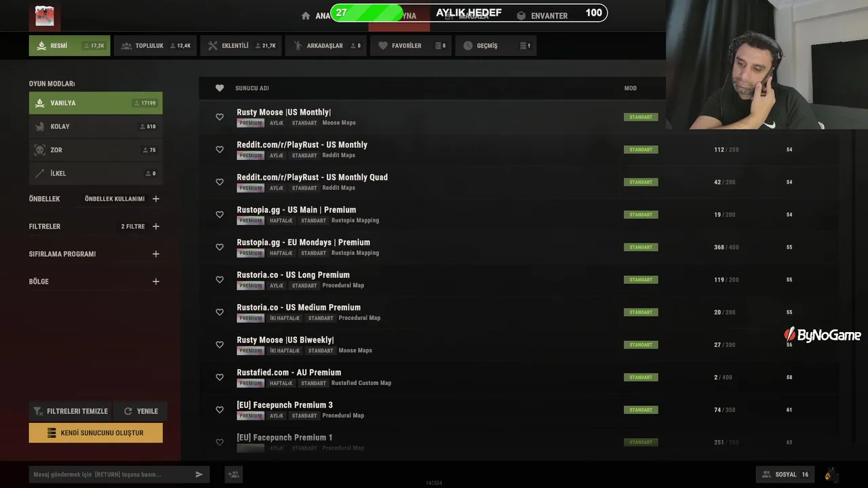Click the Kolay game mode icon
This screenshot has width=868, height=488.
coord(40,127)
